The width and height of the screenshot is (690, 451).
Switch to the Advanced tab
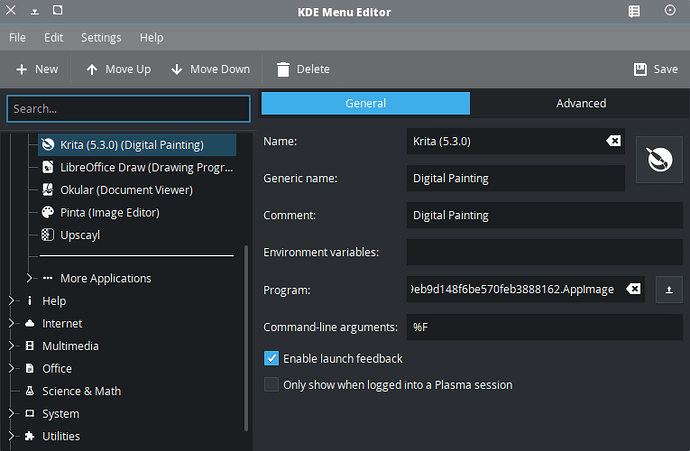pos(580,103)
